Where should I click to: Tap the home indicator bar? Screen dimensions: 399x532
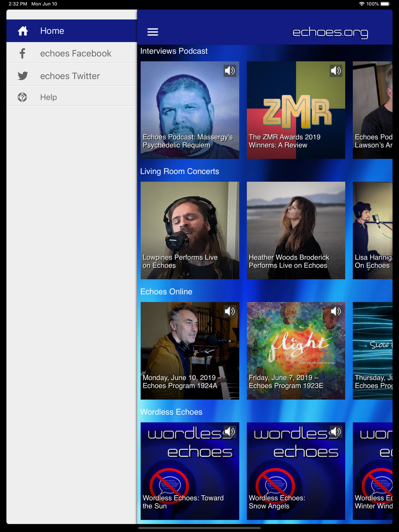pyautogui.click(x=199, y=528)
